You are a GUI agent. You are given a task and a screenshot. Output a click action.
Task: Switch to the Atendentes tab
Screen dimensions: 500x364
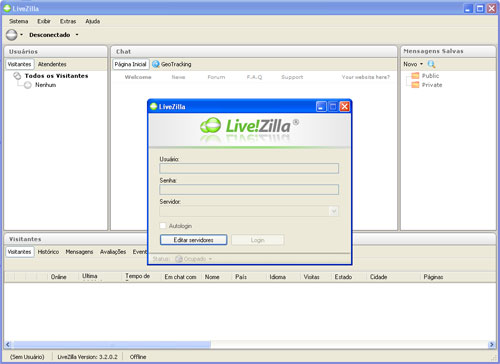point(52,64)
